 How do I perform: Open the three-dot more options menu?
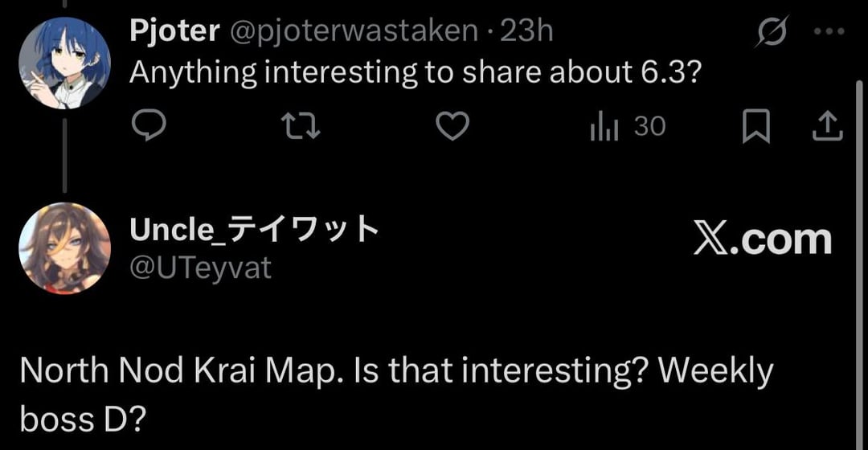click(829, 32)
